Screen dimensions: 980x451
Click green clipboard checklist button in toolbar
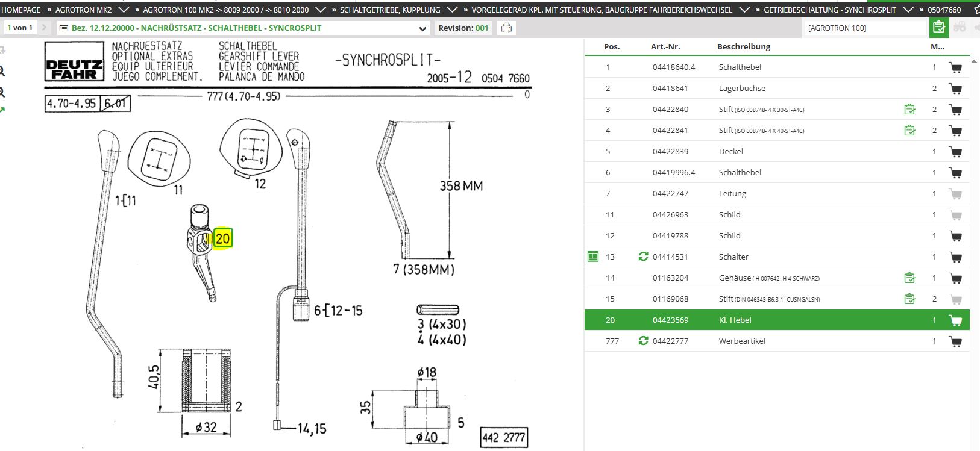[938, 27]
